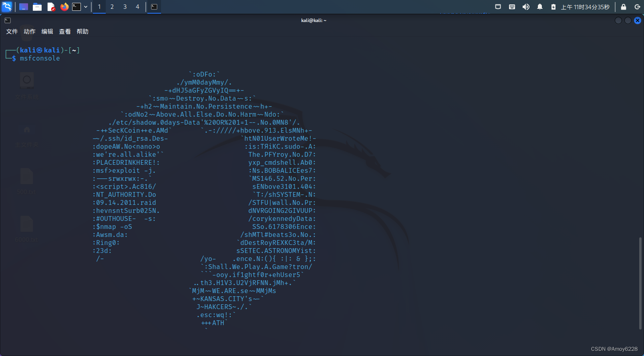The height and width of the screenshot is (356, 644).
Task: Open the 帮助 menu
Action: [83, 31]
